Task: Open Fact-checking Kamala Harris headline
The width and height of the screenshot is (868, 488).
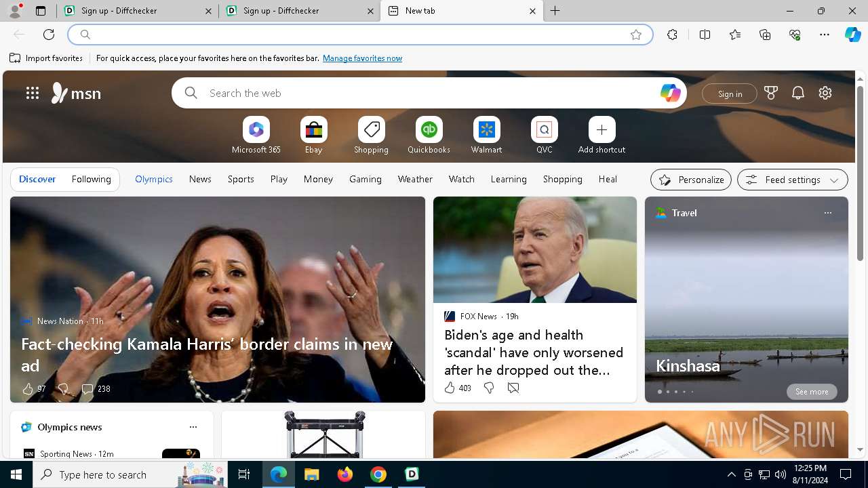Action: [x=207, y=354]
